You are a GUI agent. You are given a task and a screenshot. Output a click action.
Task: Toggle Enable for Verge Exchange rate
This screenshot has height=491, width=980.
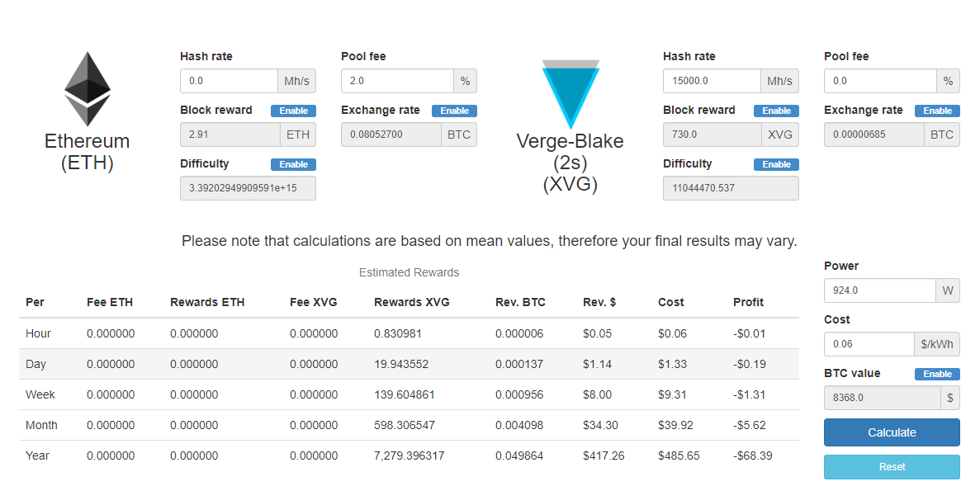click(x=938, y=111)
